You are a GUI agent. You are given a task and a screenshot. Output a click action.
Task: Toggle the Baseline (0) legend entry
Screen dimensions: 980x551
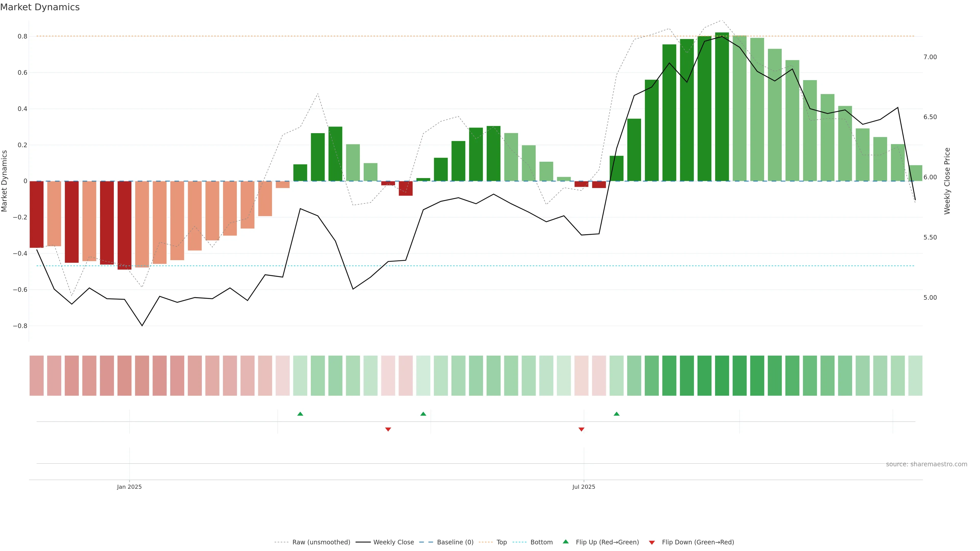(455, 542)
